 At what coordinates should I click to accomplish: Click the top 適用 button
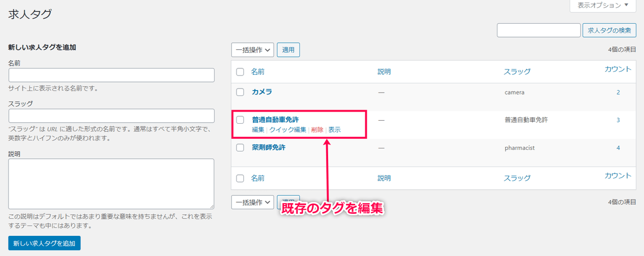click(288, 50)
